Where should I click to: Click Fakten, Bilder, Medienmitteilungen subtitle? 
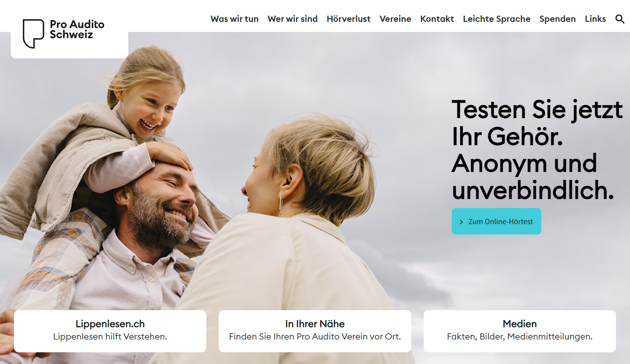tap(520, 337)
